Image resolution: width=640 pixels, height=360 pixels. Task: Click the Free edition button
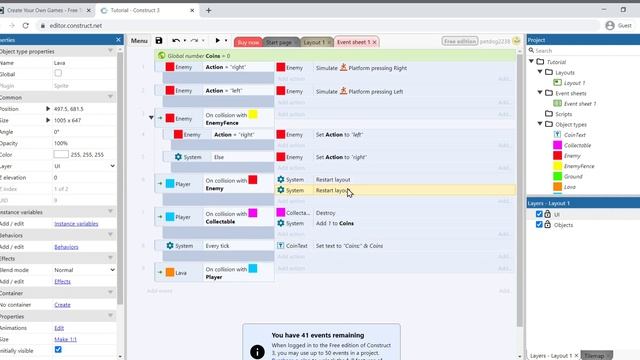pyautogui.click(x=460, y=41)
